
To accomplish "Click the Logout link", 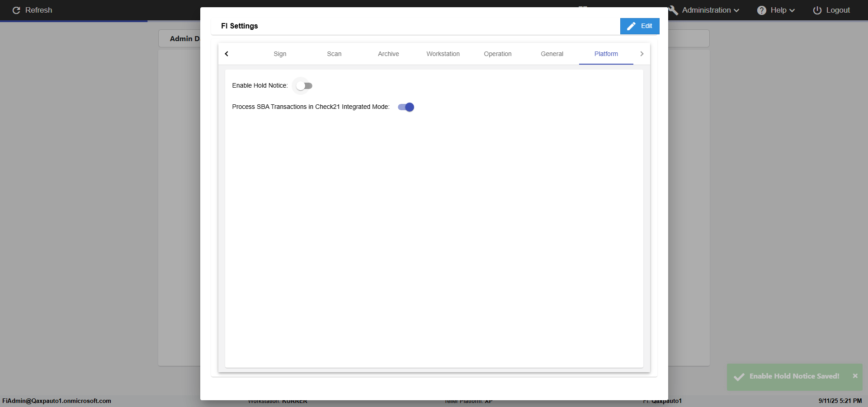I will (x=838, y=10).
